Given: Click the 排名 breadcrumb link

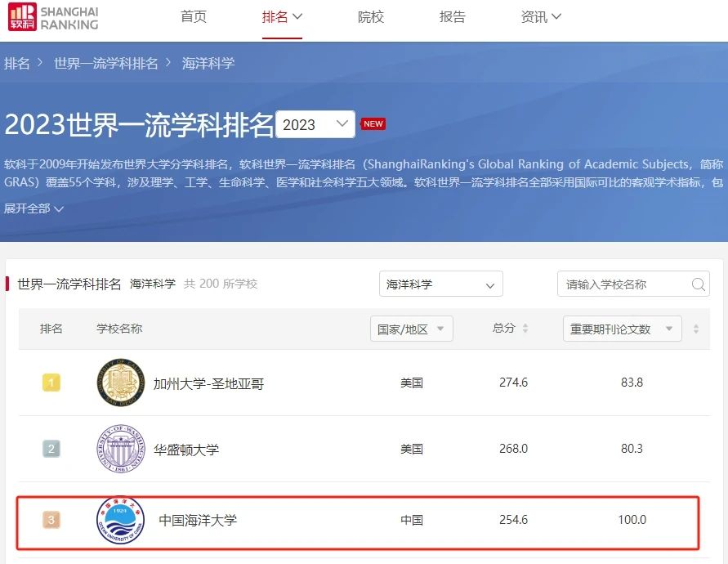Looking at the screenshot, I should [x=16, y=63].
